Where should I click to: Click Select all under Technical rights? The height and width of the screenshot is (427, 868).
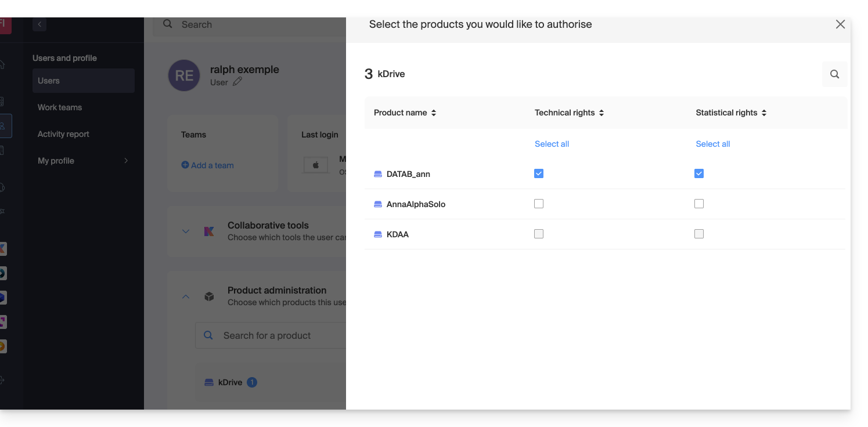pyautogui.click(x=552, y=144)
